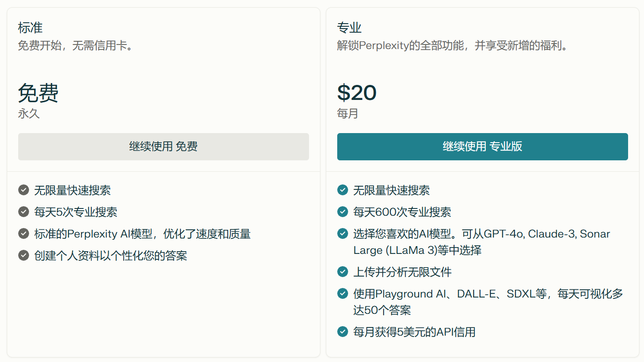The width and height of the screenshot is (644, 362).
Task: Click checkmark beside 标准的Perplexity AI模型 feature
Action: 24,233
